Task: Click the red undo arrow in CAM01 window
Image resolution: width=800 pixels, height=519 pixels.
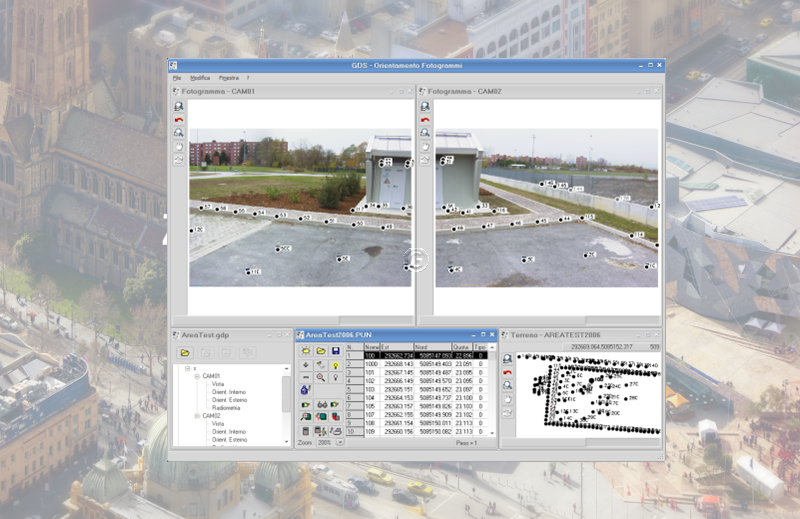Action: click(178, 119)
